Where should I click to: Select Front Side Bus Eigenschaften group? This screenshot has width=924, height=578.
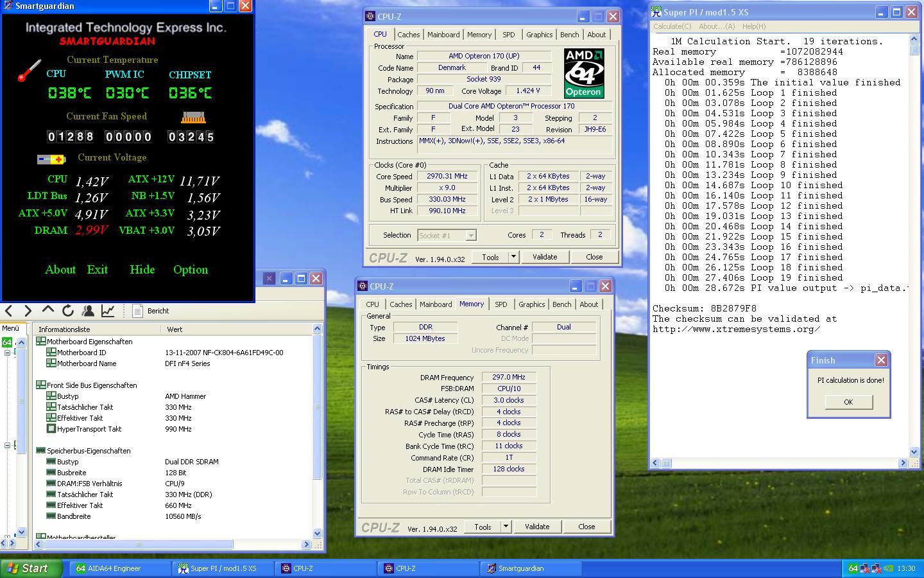92,385
